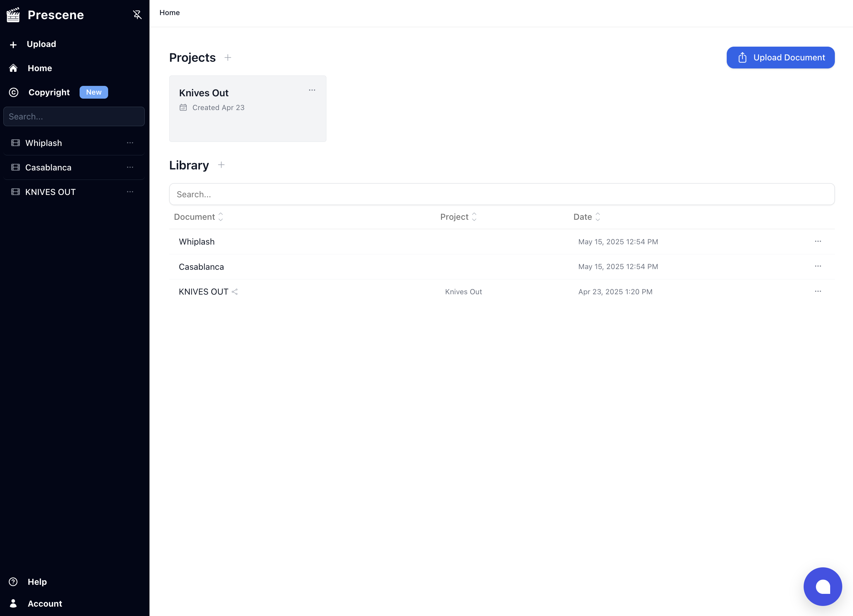853x616 pixels.
Task: Open the options menu for Whiplash in sidebar
Action: click(x=130, y=143)
